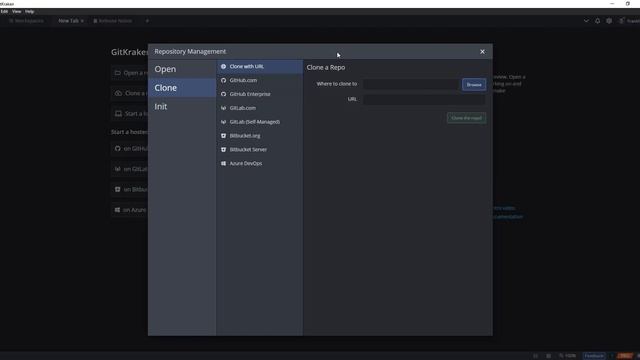This screenshot has height=360, width=640.
Task: Choose Azure DevOps as clone source
Action: 260,164
